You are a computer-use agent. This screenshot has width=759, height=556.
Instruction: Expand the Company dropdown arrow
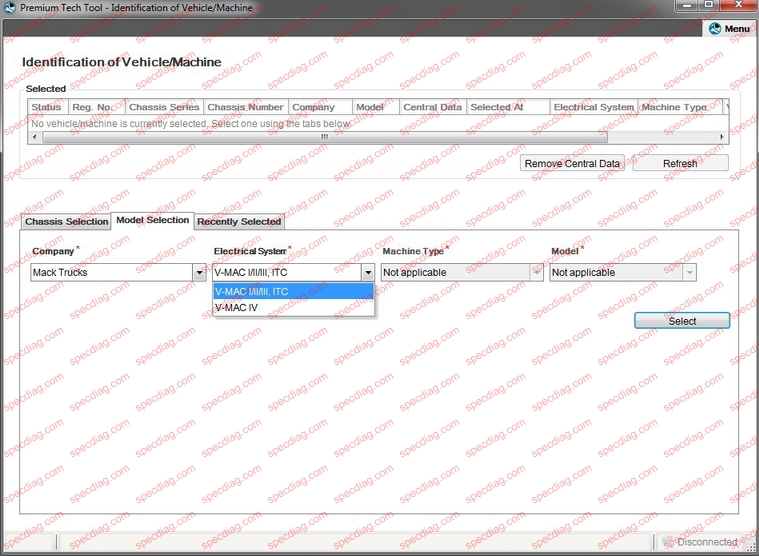point(199,272)
